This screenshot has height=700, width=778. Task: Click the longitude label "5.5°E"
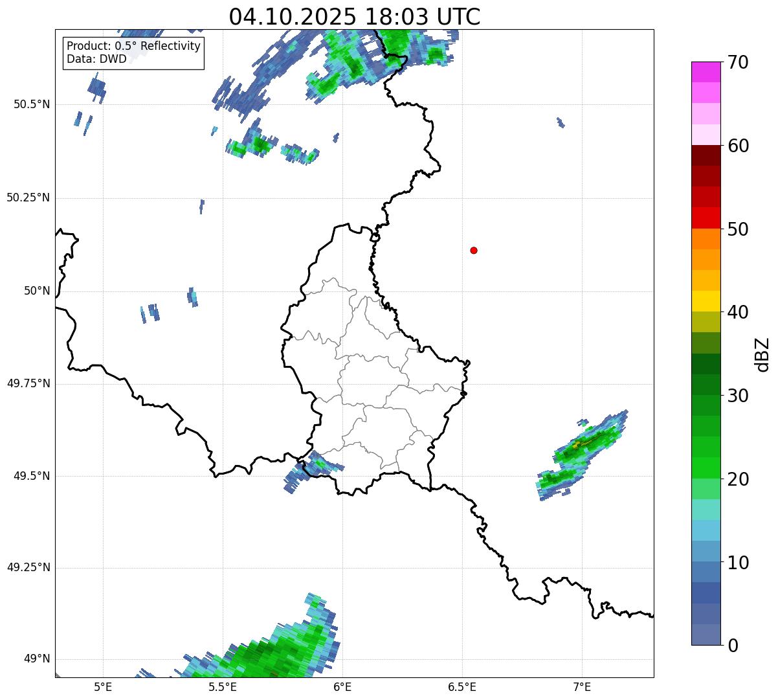pos(223,686)
